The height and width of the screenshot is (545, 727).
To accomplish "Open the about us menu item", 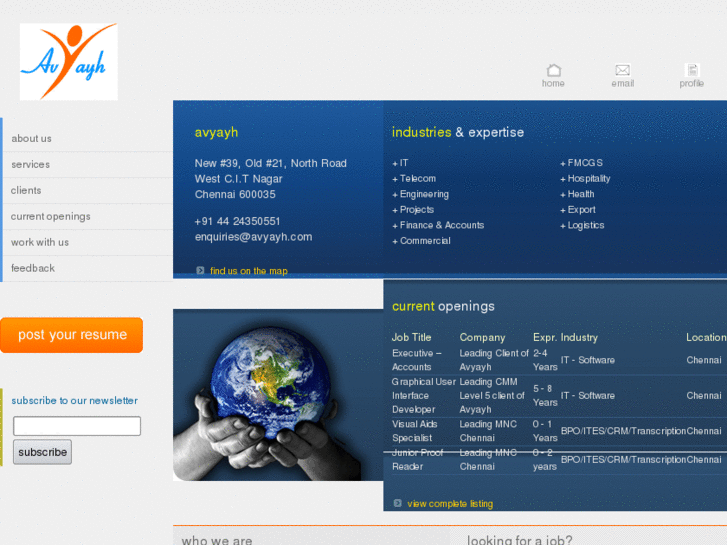I will point(32,138).
